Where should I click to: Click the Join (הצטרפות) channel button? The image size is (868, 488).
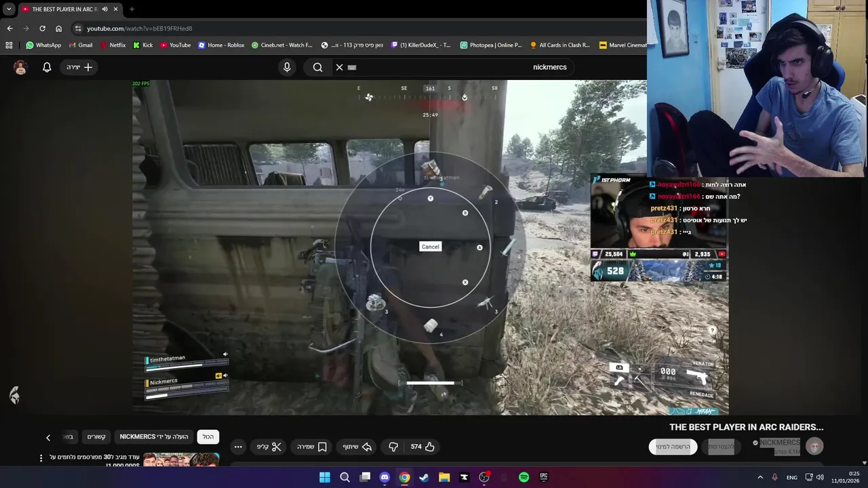click(722, 447)
